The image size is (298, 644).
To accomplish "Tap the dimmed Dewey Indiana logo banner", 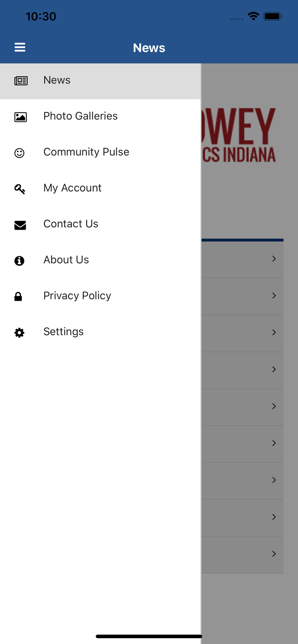I will click(239, 135).
